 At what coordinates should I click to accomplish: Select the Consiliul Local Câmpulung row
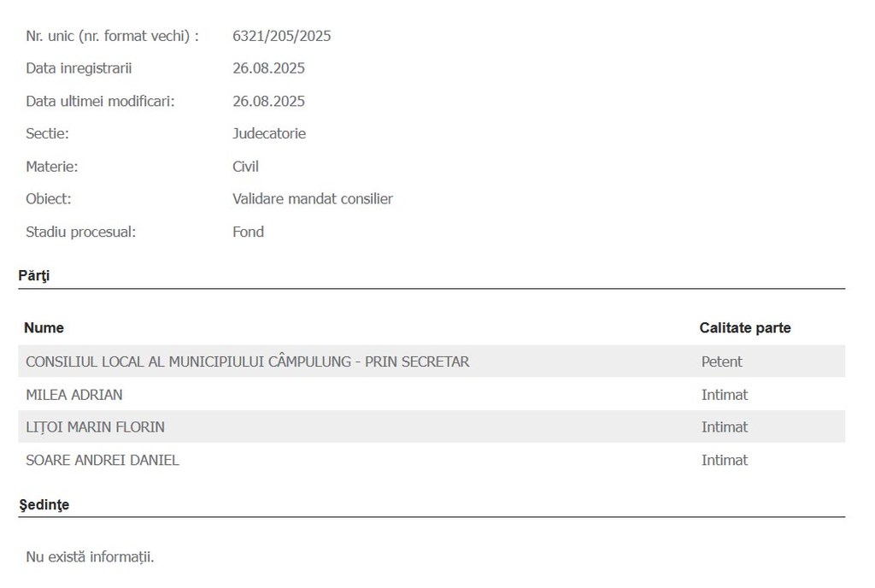point(432,362)
